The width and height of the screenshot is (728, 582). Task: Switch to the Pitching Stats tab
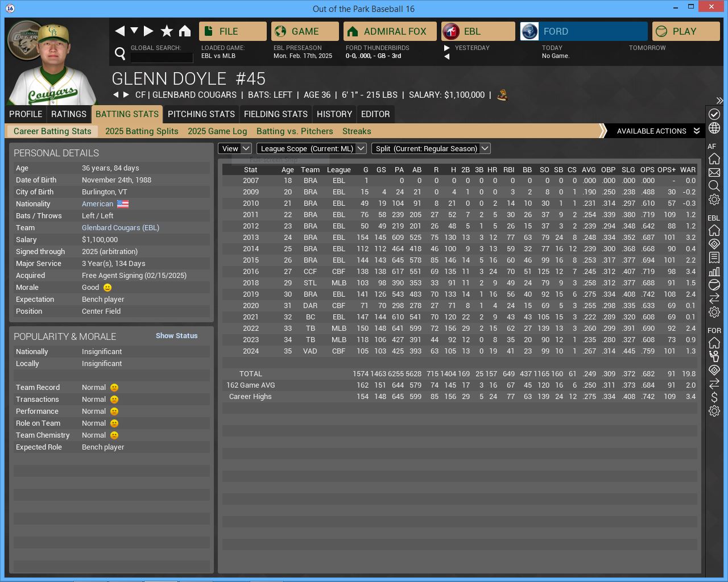(x=201, y=114)
